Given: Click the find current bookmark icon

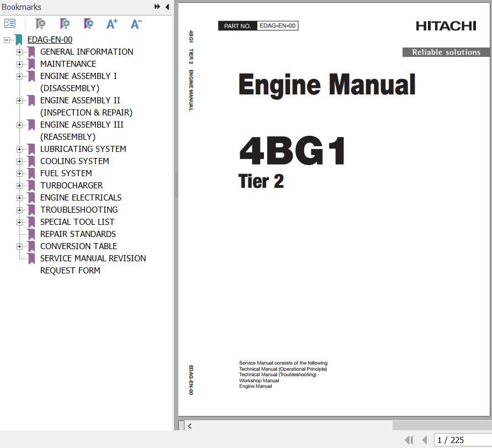Looking at the screenshot, I should (x=88, y=24).
